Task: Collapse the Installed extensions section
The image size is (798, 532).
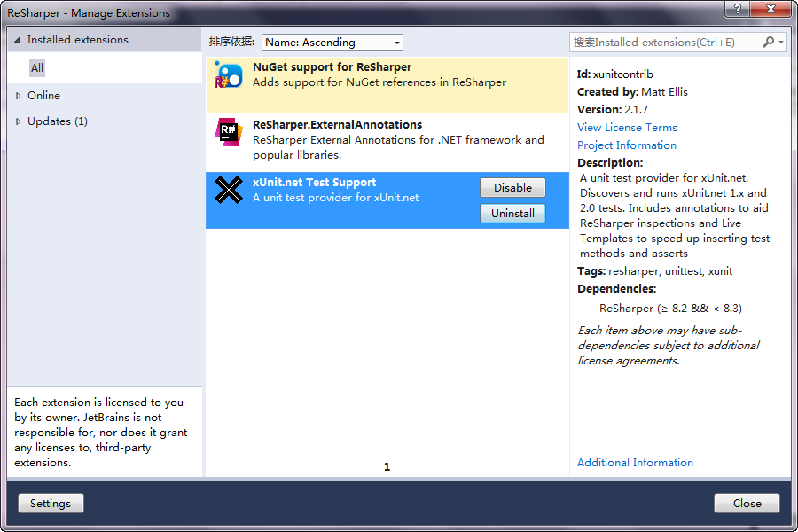Action: (x=18, y=40)
